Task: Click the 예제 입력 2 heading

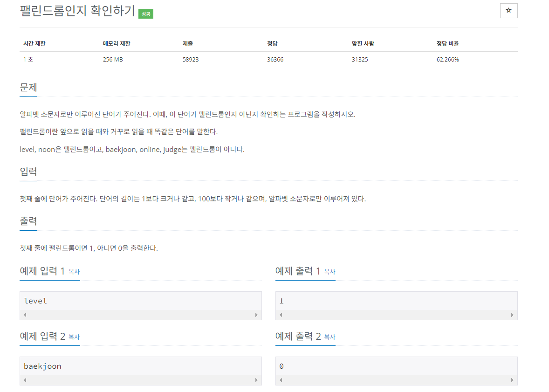Action: click(42, 336)
